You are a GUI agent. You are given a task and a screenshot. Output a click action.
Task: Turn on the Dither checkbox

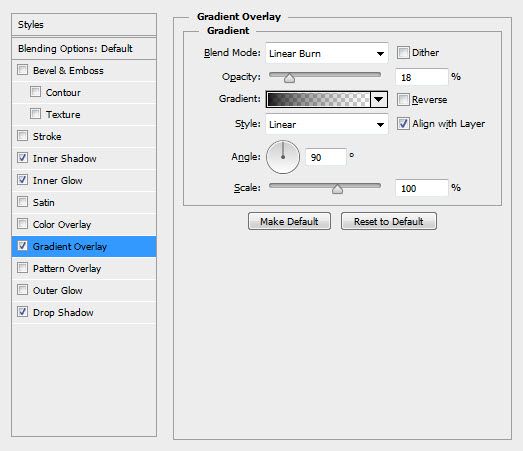403,52
